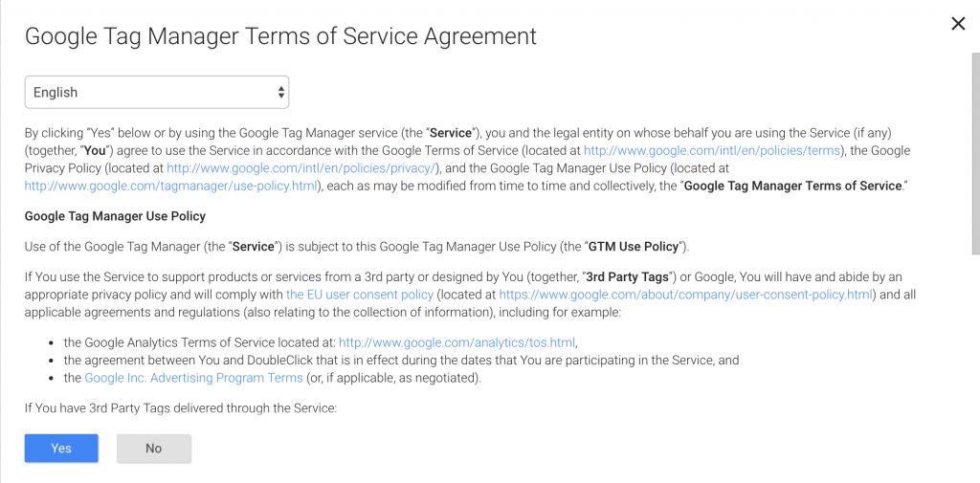
Task: Click the bold '3rd Party Tags' text
Action: [628, 276]
